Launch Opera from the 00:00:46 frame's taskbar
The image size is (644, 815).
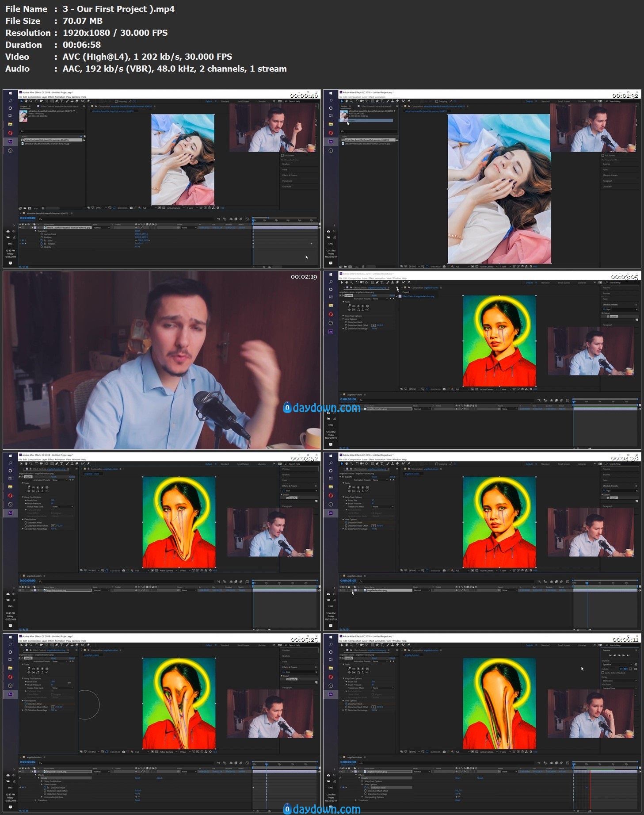pyautogui.click(x=10, y=133)
